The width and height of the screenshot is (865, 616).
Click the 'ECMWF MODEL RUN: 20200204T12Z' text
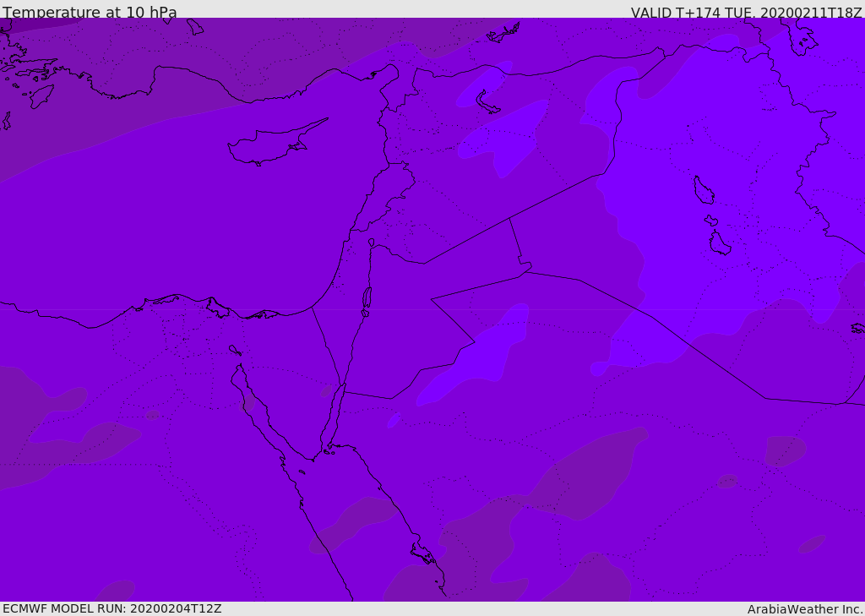coord(112,608)
